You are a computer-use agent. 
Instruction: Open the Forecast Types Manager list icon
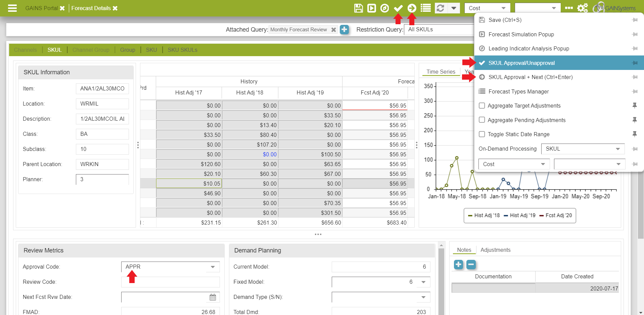pos(425,8)
